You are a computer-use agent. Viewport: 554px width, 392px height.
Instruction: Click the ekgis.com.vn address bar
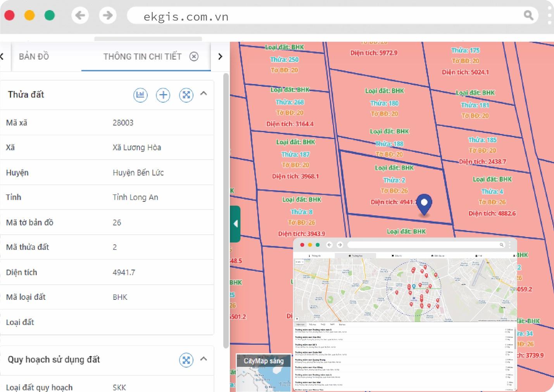(333, 15)
